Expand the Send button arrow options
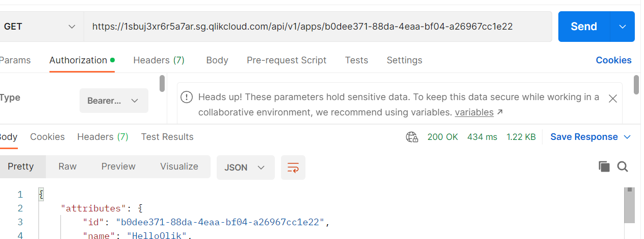Screen dimensions: 644x239 (x=622, y=27)
